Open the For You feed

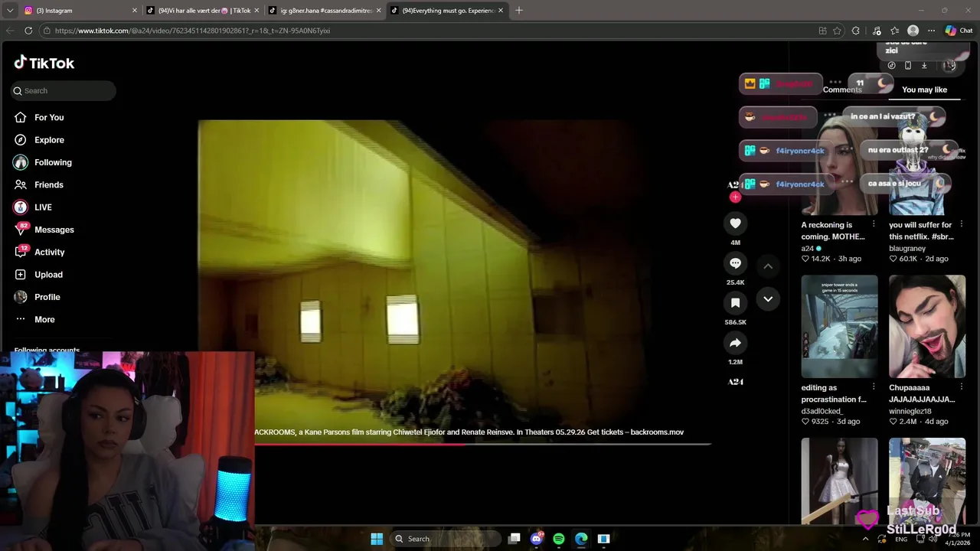pyautogui.click(x=49, y=117)
